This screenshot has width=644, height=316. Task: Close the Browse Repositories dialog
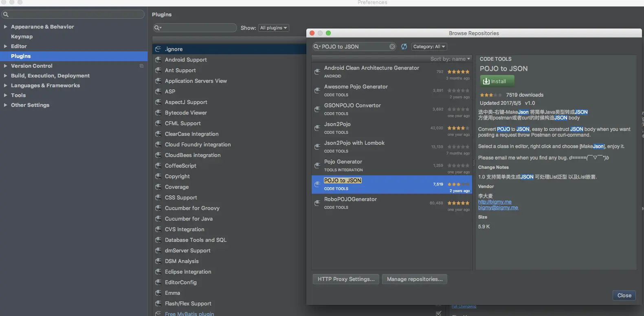[x=624, y=295]
